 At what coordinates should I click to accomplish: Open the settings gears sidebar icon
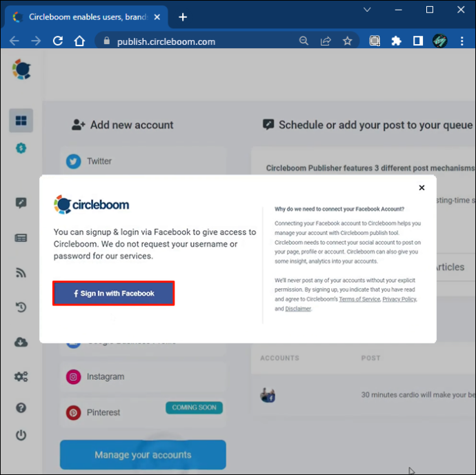click(21, 376)
